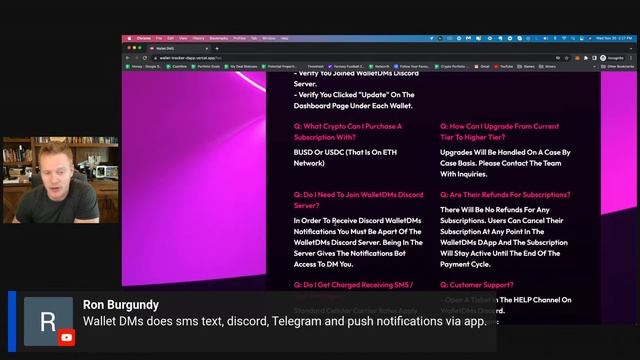Click the YouTube badge on the avatar
640x360 pixels.
click(67, 338)
